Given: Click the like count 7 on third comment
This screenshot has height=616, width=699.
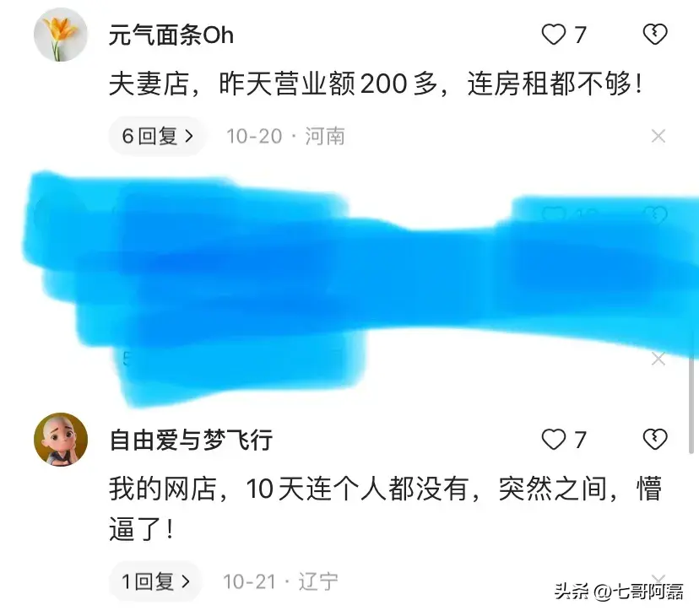Looking at the screenshot, I should (x=580, y=440).
